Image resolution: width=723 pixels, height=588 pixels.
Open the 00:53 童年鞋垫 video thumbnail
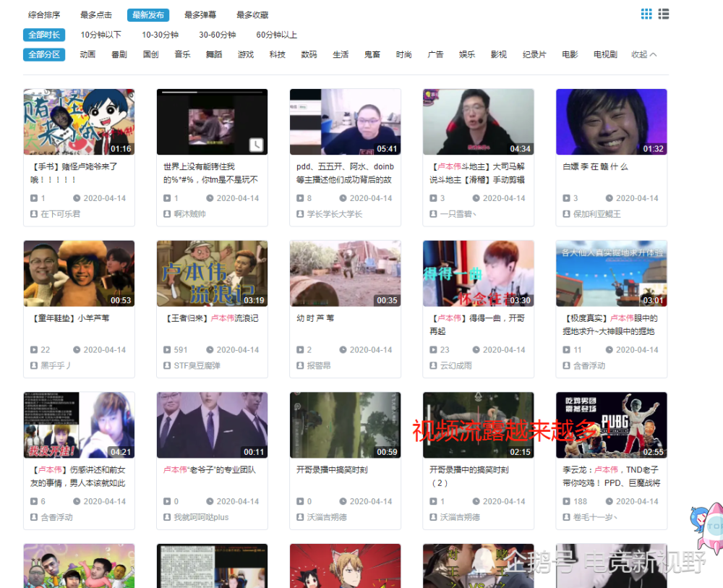coord(79,273)
